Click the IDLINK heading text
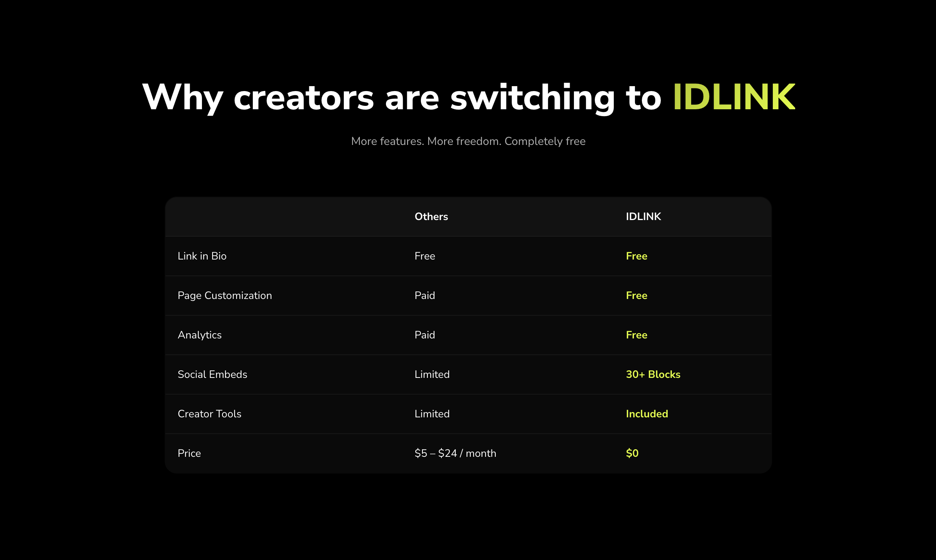This screenshot has width=936, height=560. point(733,98)
